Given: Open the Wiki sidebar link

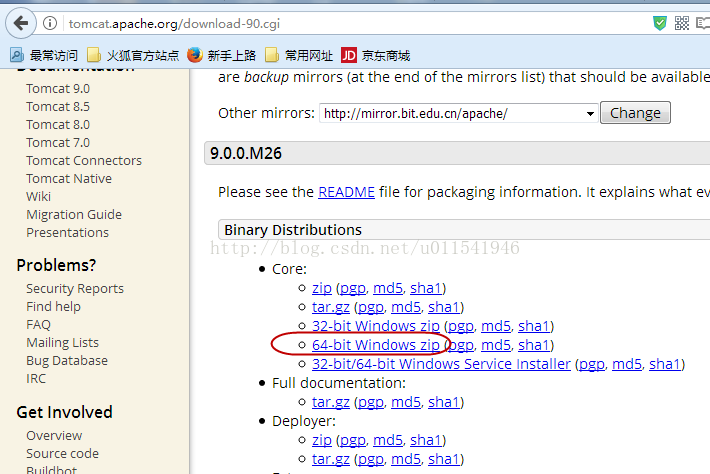Looking at the screenshot, I should tap(38, 197).
